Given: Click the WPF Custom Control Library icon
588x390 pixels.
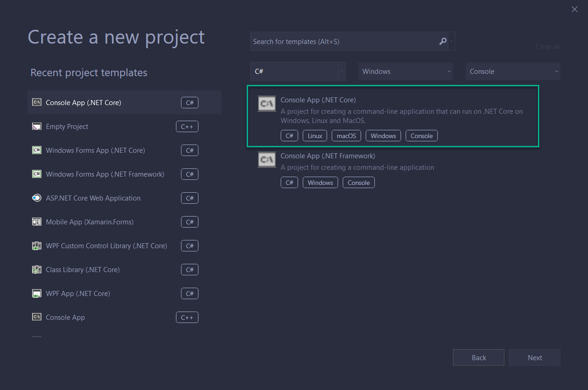Looking at the screenshot, I should pyautogui.click(x=37, y=245).
